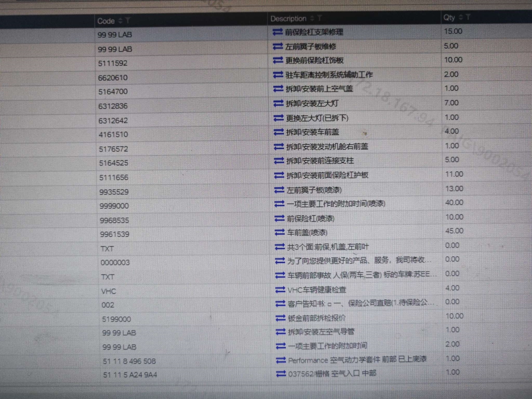532x399 pixels.
Task: Select part number 51 11 5 A24 9A4
Action: point(130,375)
